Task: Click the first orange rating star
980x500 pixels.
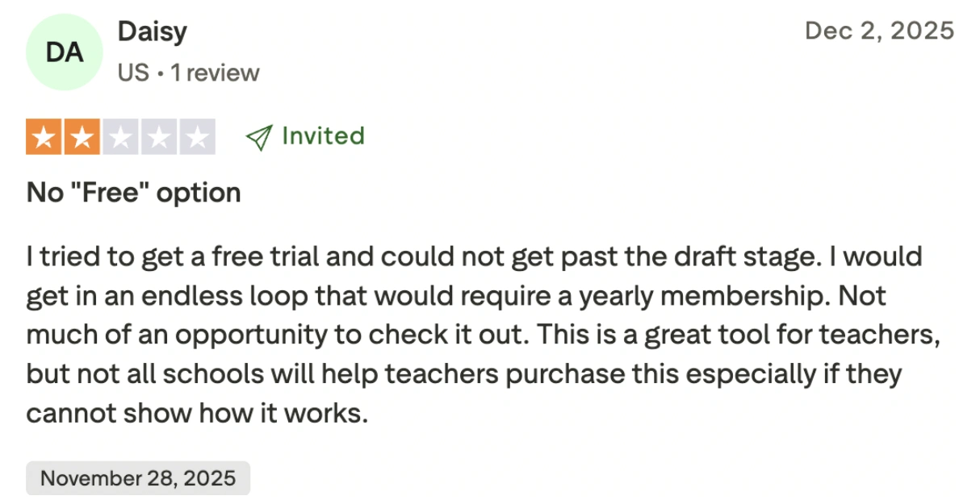Action: pos(44,137)
